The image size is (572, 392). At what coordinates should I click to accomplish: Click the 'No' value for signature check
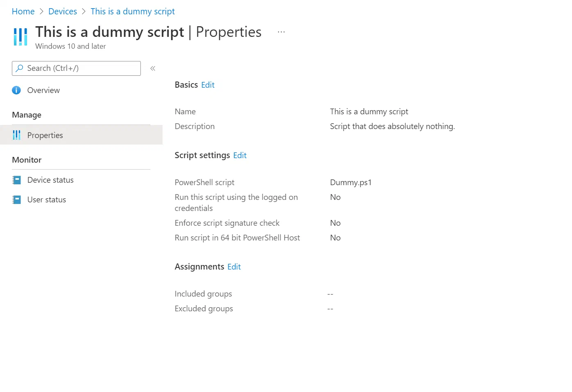pyautogui.click(x=335, y=223)
